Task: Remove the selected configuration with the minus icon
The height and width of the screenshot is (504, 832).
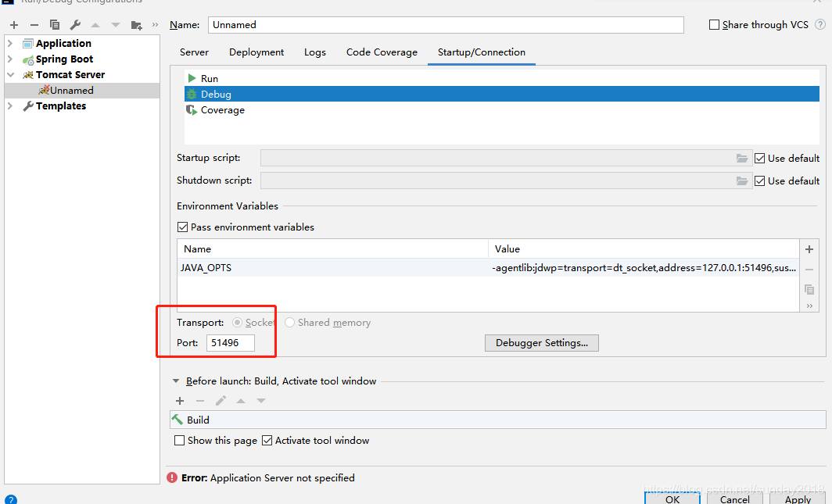Action: point(34,25)
